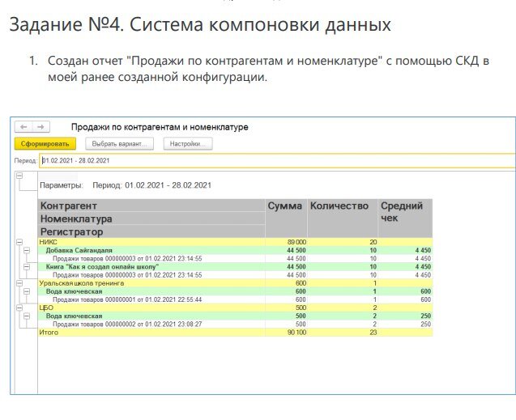Image resolution: width=516 pixels, height=420 pixels.
Task: Open the Настройки... settings button
Action: coord(188,144)
